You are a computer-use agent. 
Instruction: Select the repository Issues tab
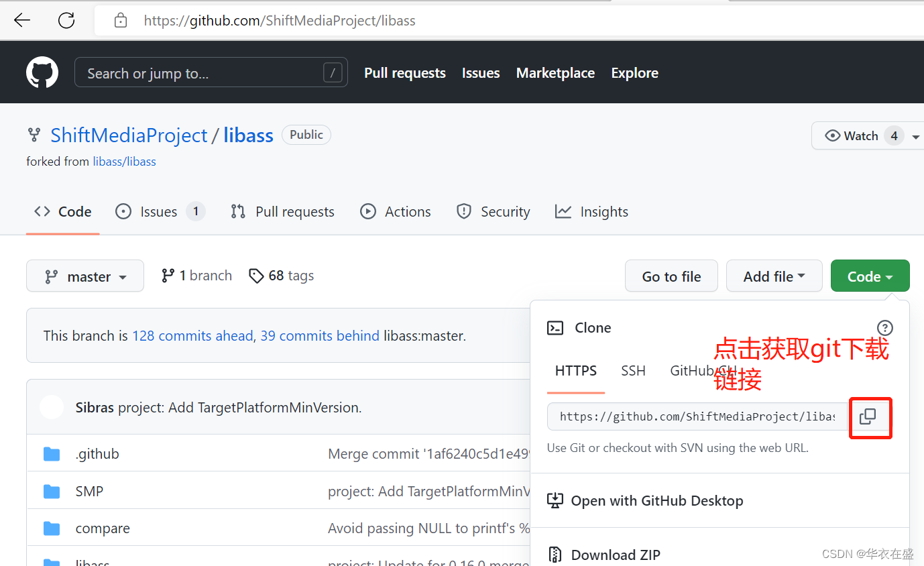tap(160, 212)
